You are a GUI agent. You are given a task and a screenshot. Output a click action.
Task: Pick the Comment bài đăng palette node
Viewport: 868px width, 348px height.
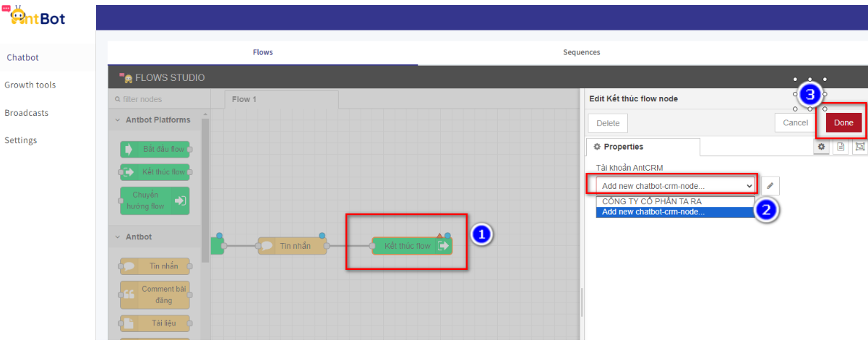pyautogui.click(x=155, y=294)
